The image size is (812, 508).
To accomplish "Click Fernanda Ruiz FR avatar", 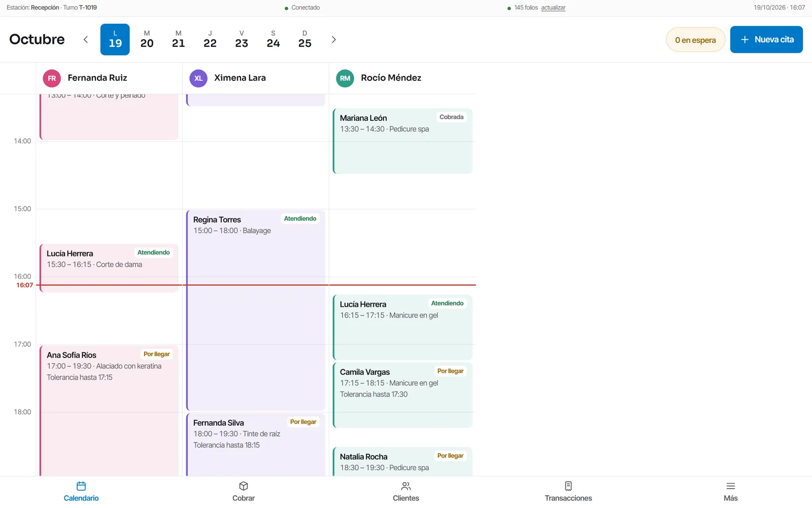I will click(x=52, y=78).
